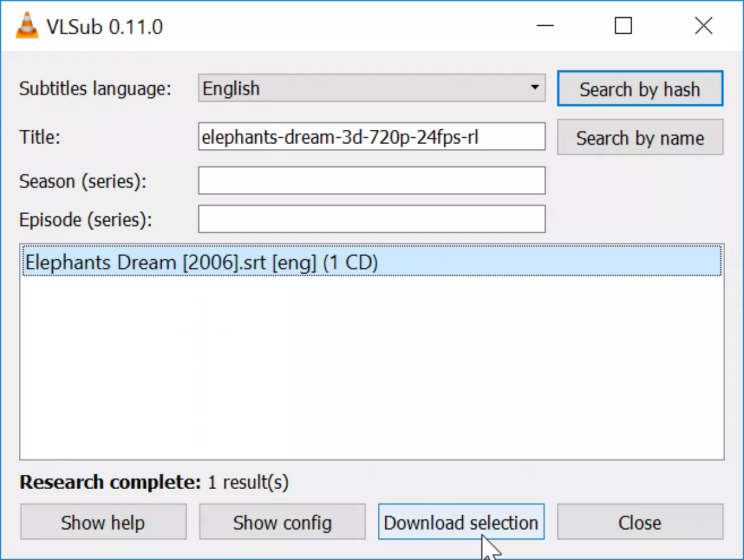Open the Subtitles language dropdown

coord(372,89)
